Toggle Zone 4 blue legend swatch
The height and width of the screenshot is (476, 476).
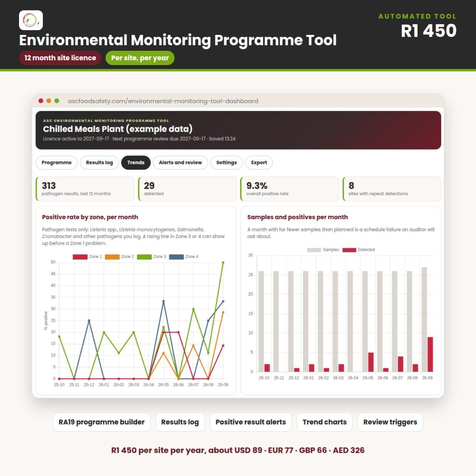click(176, 257)
